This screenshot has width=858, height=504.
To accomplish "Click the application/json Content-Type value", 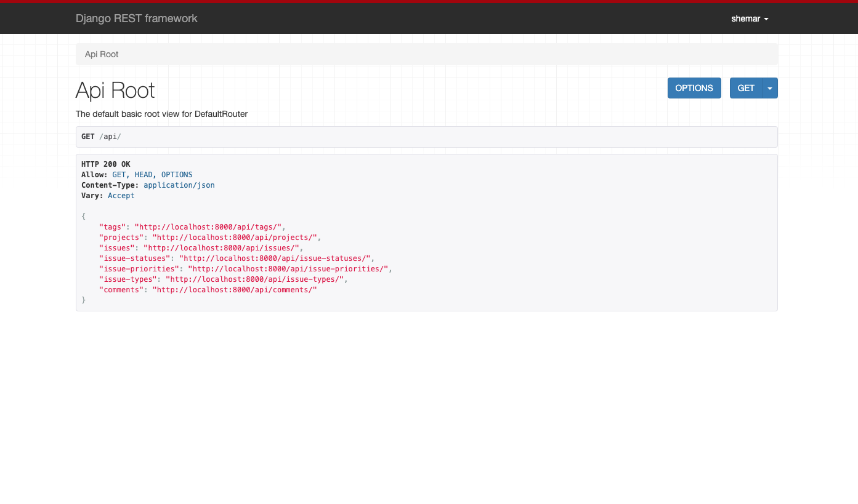I will coord(179,185).
